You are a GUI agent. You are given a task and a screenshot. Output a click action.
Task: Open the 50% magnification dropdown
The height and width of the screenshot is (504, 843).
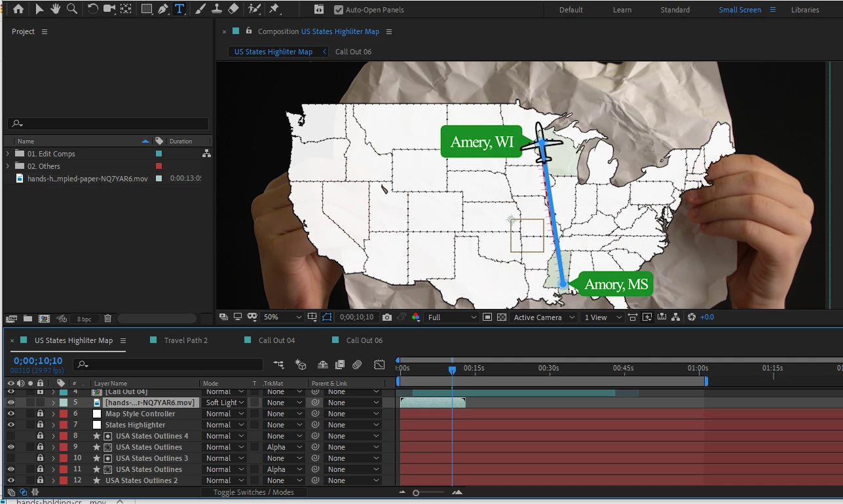[282, 317]
